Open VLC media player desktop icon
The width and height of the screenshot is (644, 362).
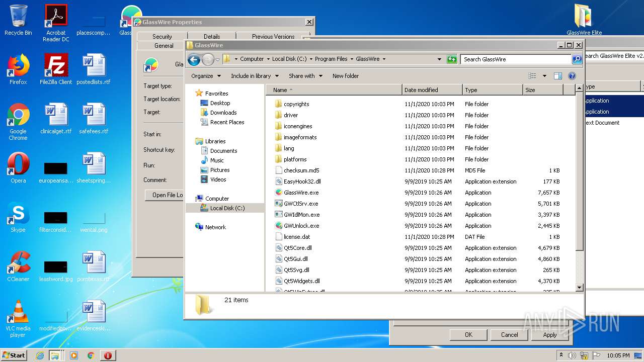click(18, 319)
